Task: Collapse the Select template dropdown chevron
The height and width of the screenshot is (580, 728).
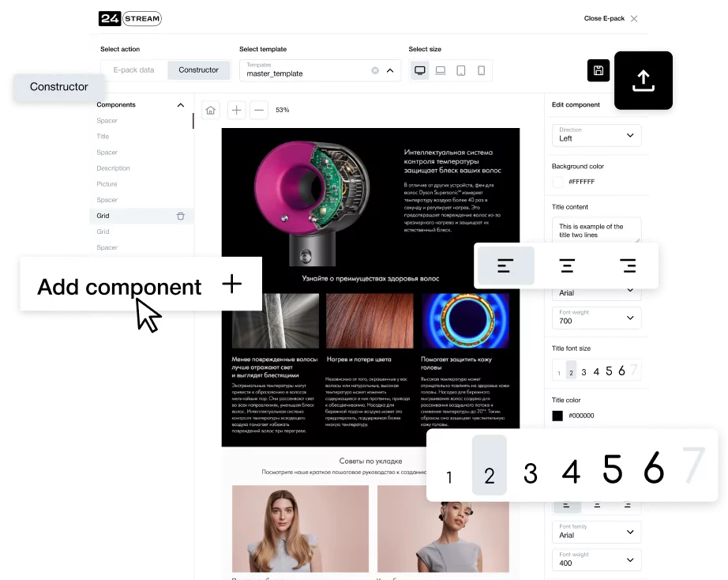Action: (x=390, y=70)
